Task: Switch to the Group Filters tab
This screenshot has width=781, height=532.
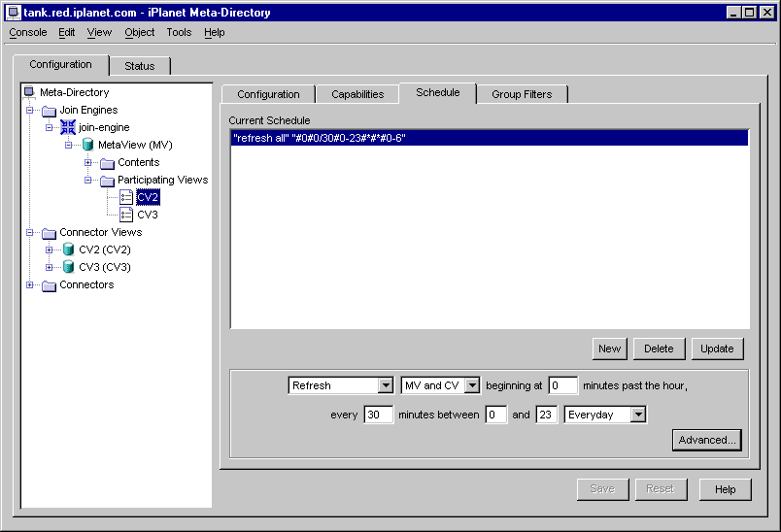Action: (x=522, y=94)
